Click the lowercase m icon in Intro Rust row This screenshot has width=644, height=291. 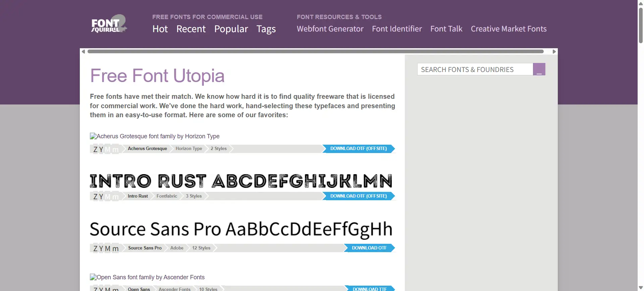click(115, 197)
